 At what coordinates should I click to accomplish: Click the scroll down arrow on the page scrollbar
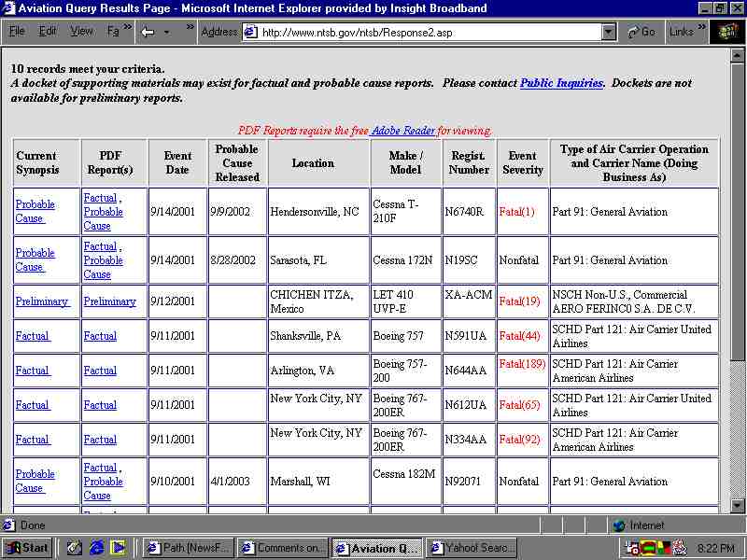point(738,506)
